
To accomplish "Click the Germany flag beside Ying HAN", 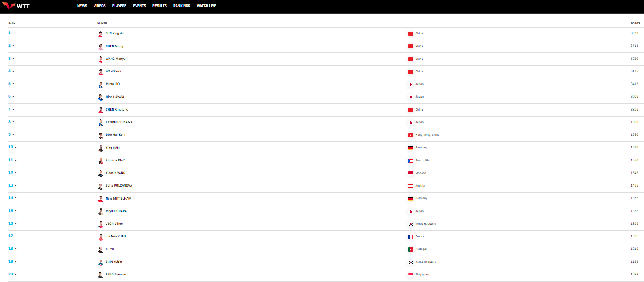I will [411, 148].
